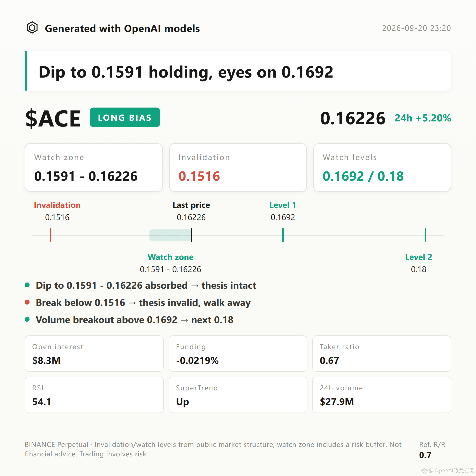Open the Invalidation 0.1516 card
Viewport: 476px width, 476px height.
click(x=238, y=167)
